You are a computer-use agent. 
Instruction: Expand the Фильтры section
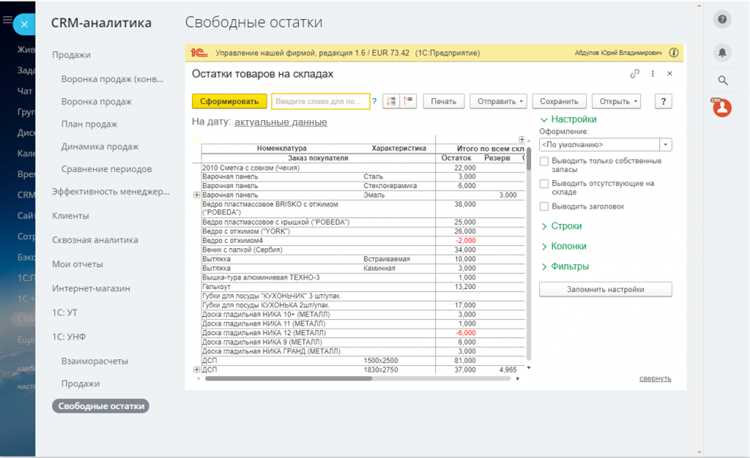565,266
